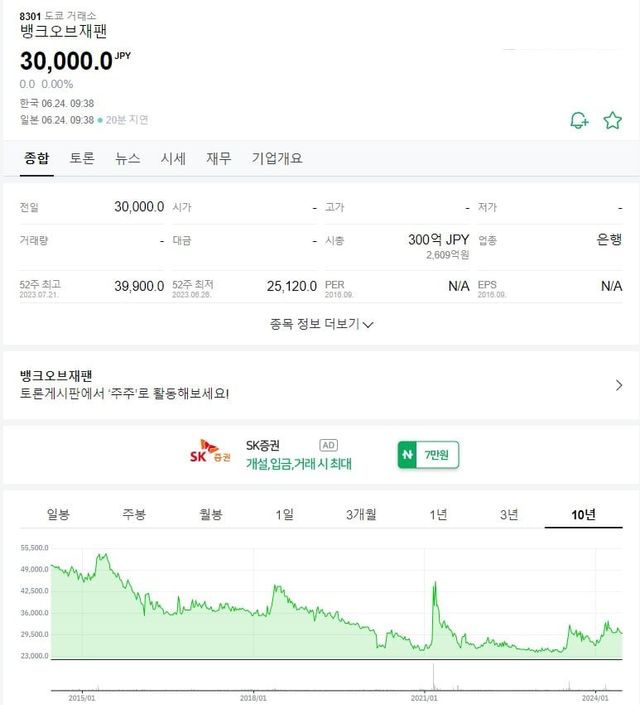Screen dimensions: 640x705
Task: Select the 3년 chart range
Action: pyautogui.click(x=509, y=514)
